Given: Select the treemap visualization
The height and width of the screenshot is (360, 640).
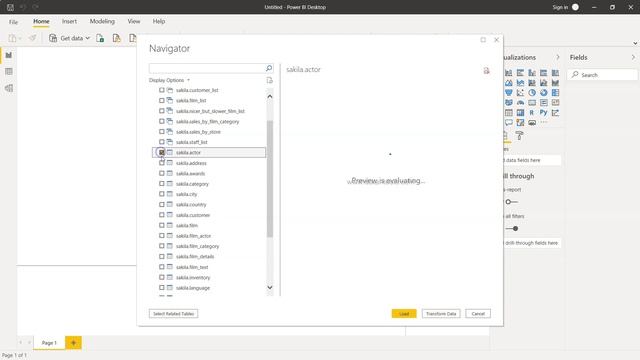Looking at the screenshot, I should (555, 93).
